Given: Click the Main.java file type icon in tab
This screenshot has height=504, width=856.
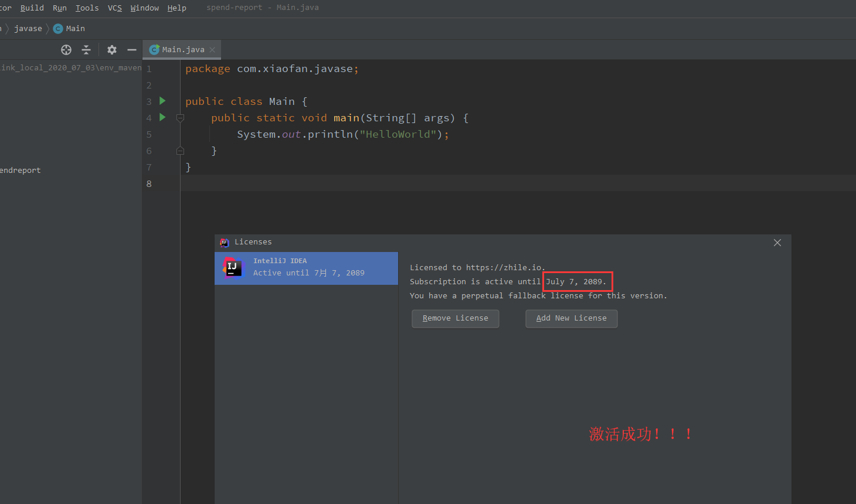Looking at the screenshot, I should point(154,50).
